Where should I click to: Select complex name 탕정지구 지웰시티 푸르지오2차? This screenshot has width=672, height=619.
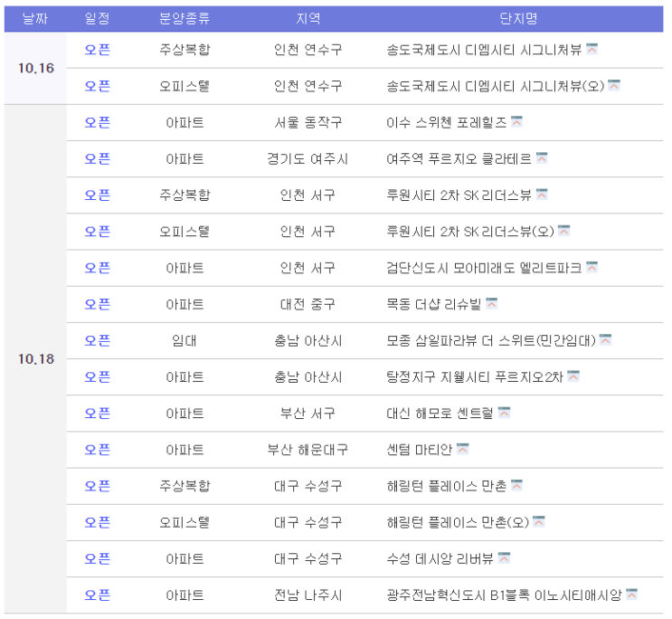tap(475, 376)
